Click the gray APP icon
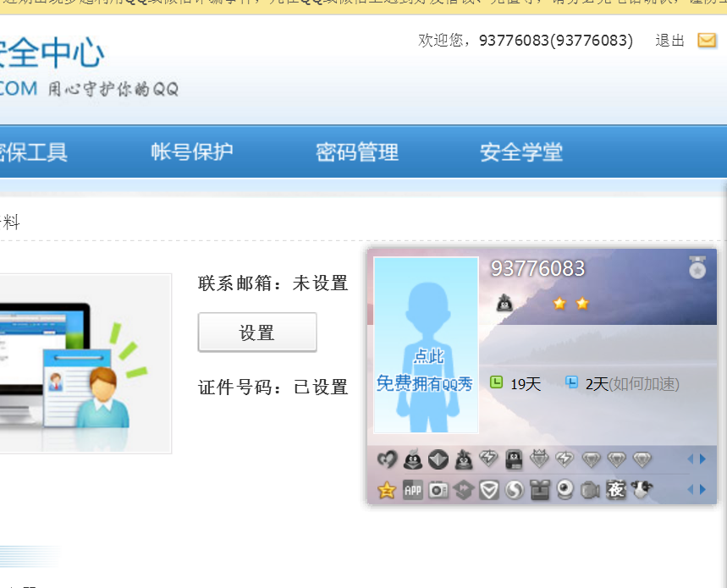Screen dimensions: 727x588 click(413, 490)
